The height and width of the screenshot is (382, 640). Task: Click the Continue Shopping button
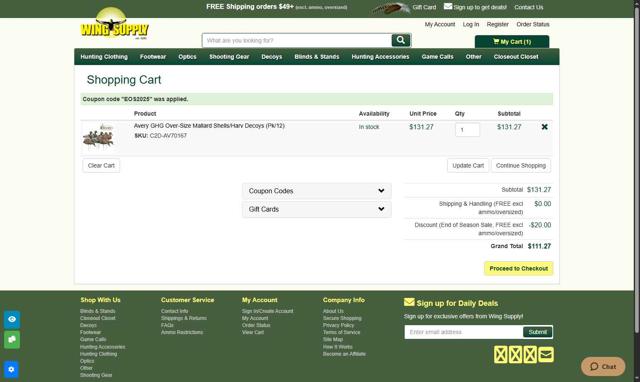coord(521,165)
